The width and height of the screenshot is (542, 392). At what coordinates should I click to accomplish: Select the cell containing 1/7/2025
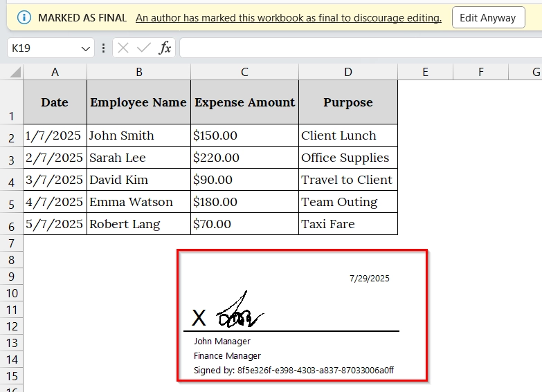[55, 136]
